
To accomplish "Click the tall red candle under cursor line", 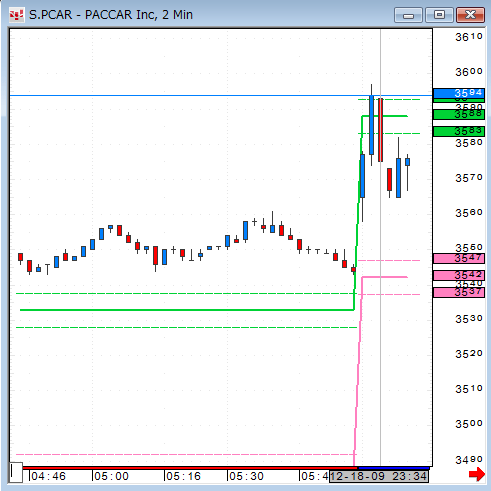I will point(380,130).
